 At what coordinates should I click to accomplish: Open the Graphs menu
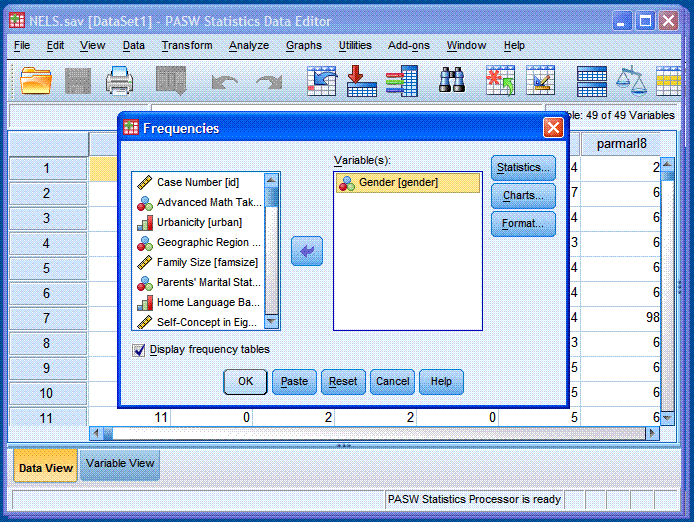[x=304, y=46]
